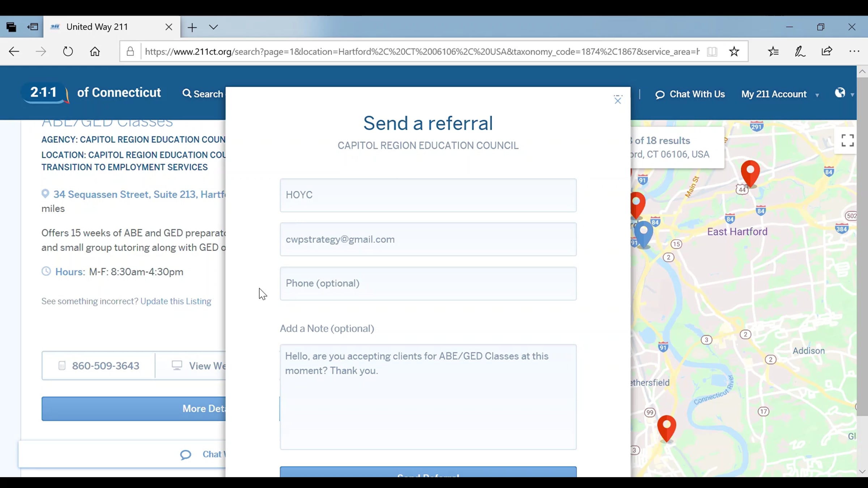Click the AGENCY: CAPITOL REGION EDUCATION text
The height and width of the screenshot is (488, 868).
(133, 140)
